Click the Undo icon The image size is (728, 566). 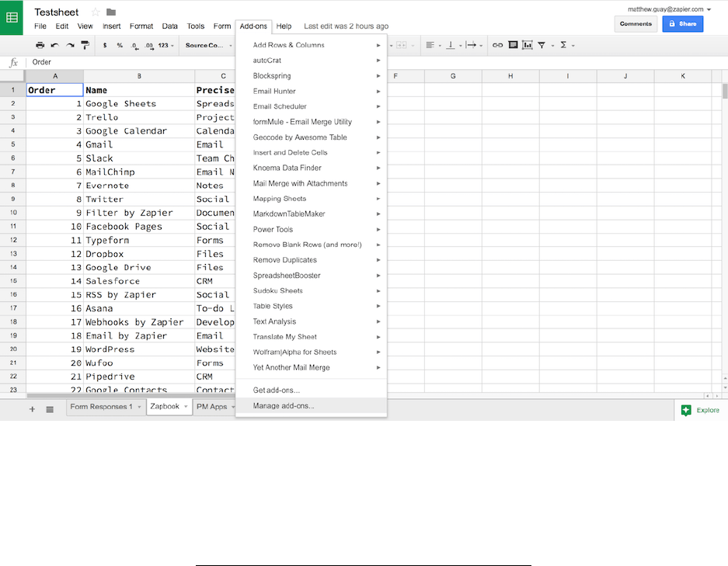[x=55, y=45]
